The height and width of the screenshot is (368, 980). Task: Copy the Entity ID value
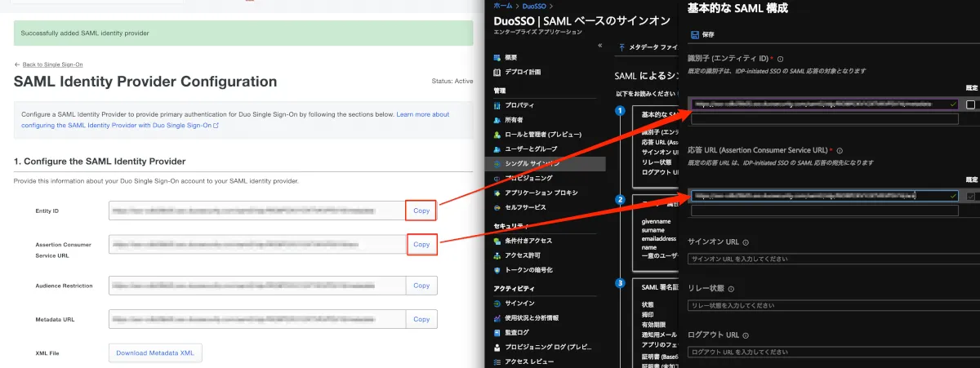(421, 211)
